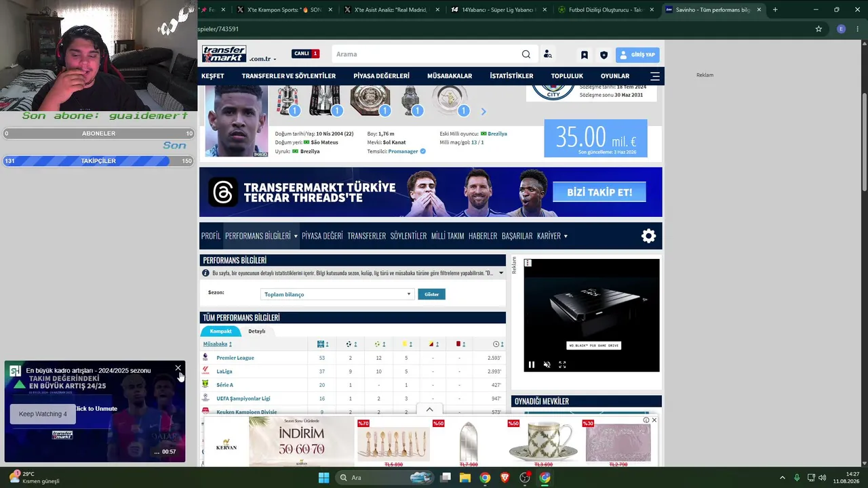Collapse the bottom ad with chevron up
This screenshot has height=488, width=868.
[x=429, y=409]
